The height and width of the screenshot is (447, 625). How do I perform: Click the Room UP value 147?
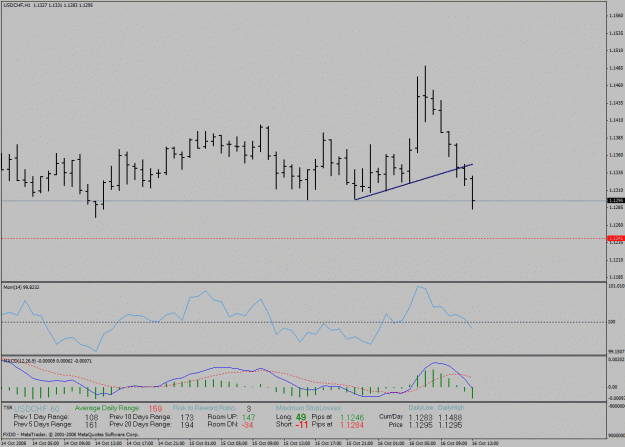[x=248, y=417]
